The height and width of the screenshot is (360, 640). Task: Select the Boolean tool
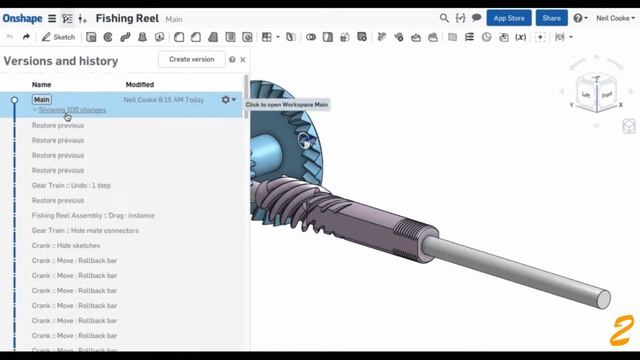pos(311,37)
